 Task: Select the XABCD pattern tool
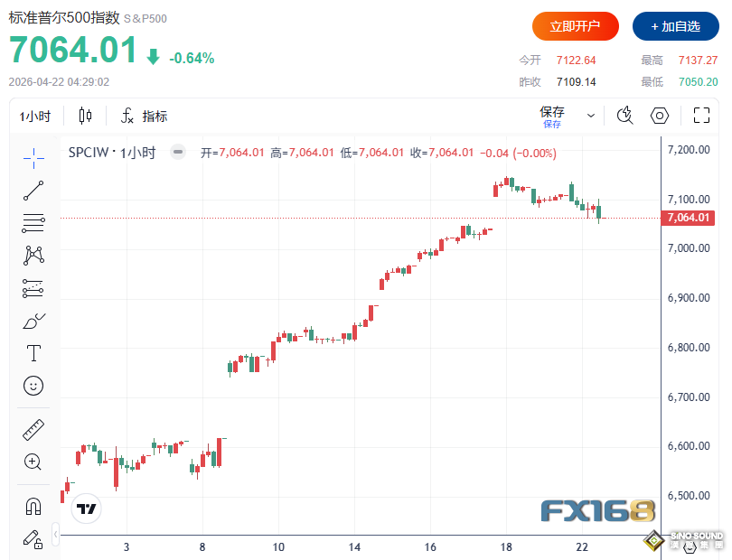pos(33,255)
